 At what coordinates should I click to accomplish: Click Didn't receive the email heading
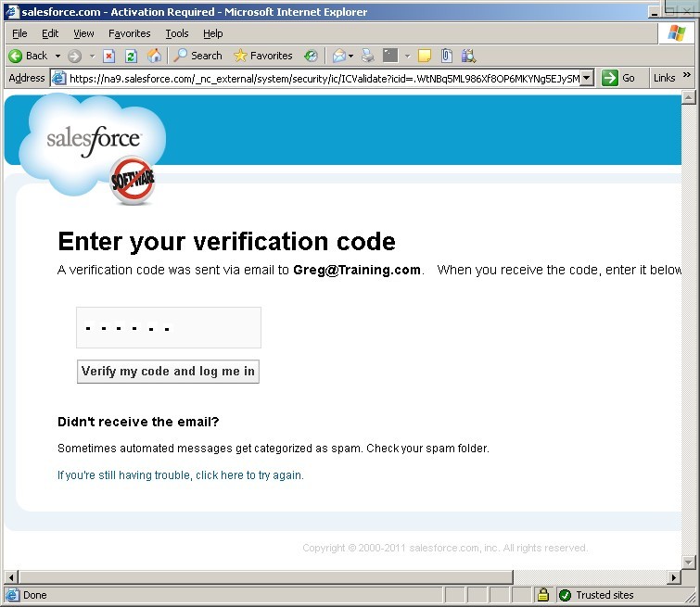[x=138, y=422]
